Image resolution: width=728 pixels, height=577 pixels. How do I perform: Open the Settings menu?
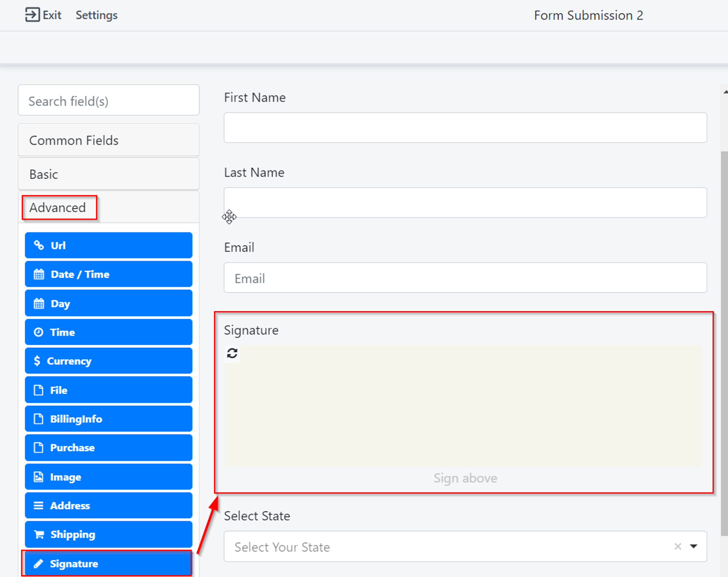[x=96, y=15]
